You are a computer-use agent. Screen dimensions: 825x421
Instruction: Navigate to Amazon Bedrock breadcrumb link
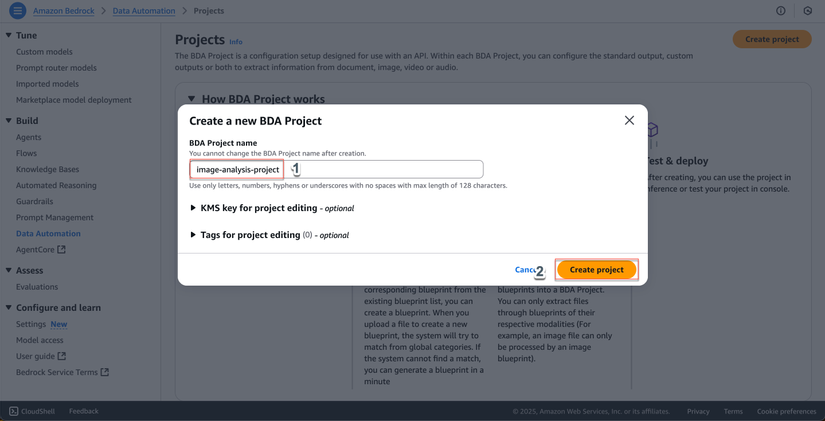[63, 11]
